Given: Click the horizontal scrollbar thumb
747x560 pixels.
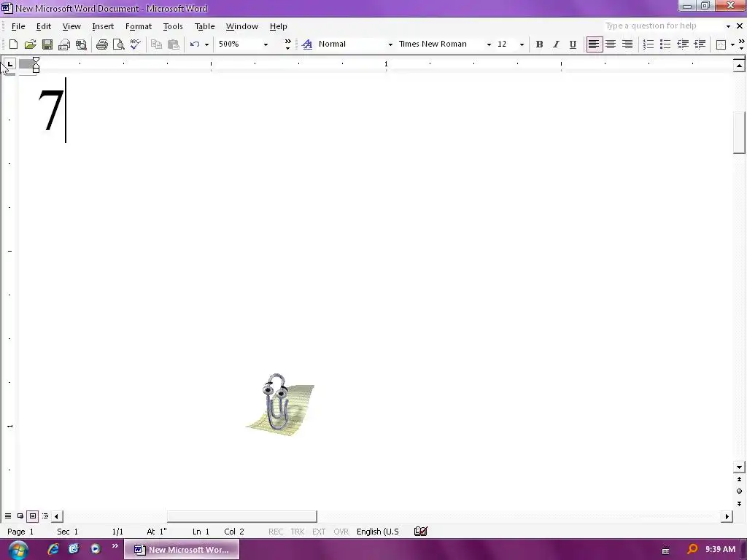Looking at the screenshot, I should click(x=241, y=516).
